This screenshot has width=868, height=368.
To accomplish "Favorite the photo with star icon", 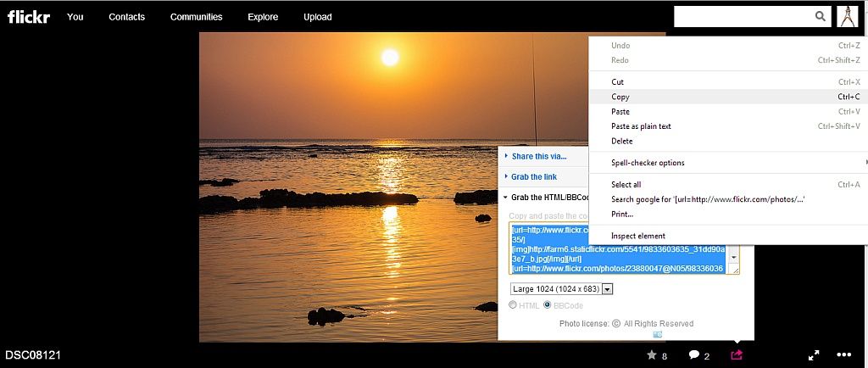I will coord(652,354).
